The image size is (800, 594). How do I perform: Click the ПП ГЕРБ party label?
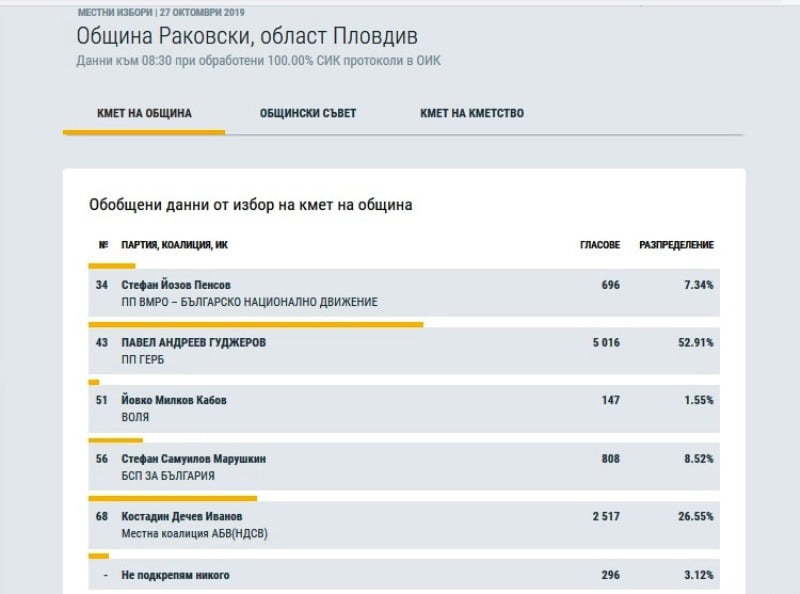(143, 360)
